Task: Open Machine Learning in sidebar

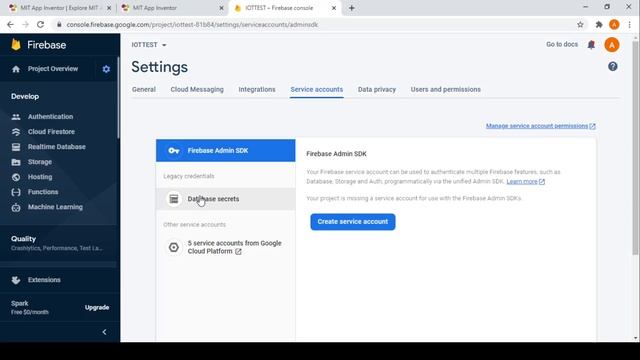Action: [x=55, y=207]
